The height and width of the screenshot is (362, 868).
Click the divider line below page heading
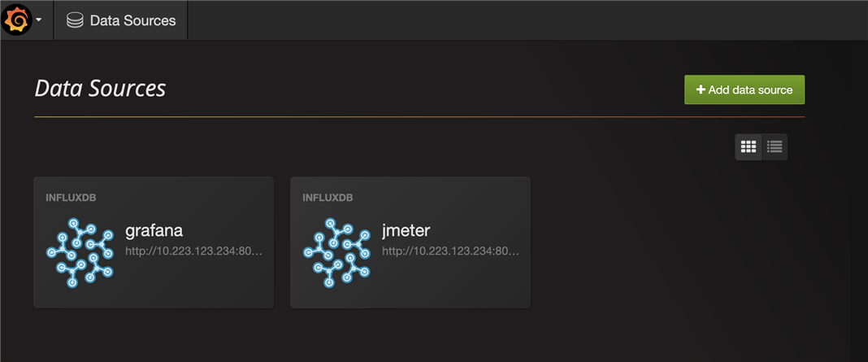click(419, 117)
